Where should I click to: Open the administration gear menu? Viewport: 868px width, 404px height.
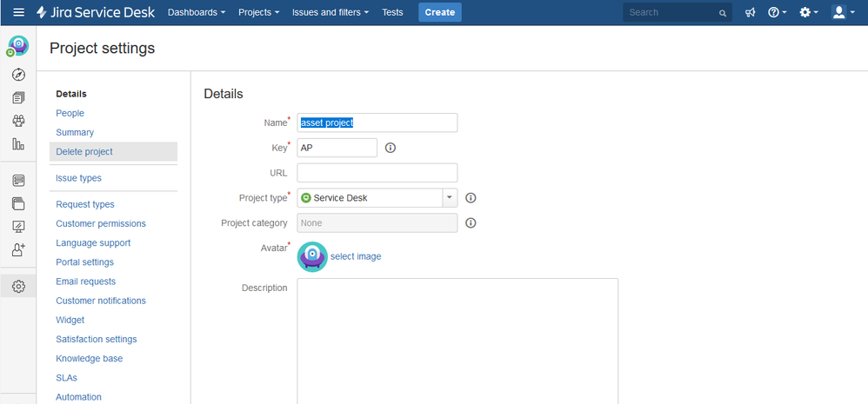809,12
